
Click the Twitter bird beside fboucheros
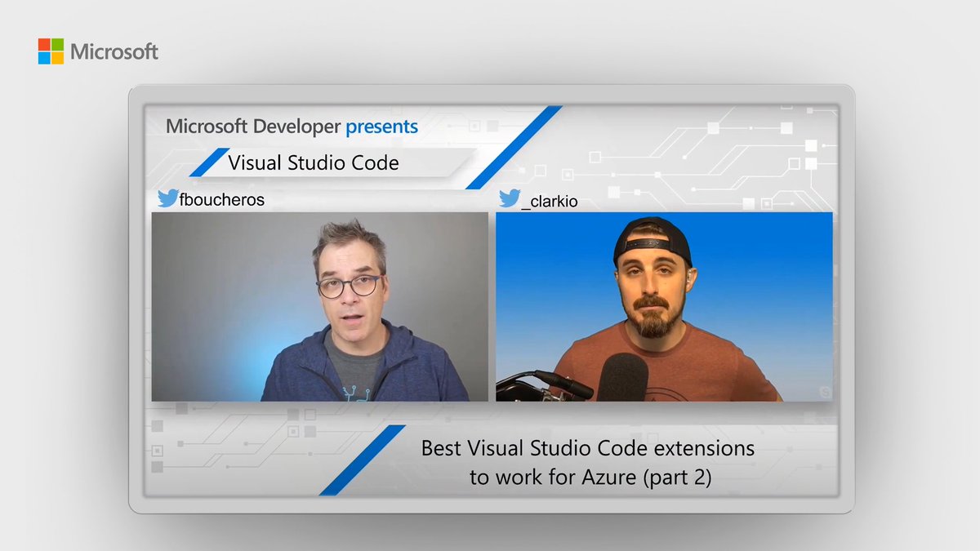pos(167,198)
